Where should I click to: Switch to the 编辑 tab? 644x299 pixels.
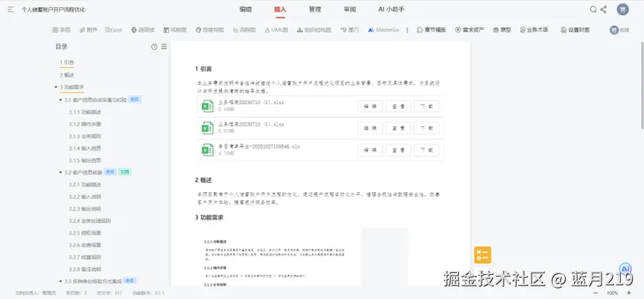tap(245, 10)
